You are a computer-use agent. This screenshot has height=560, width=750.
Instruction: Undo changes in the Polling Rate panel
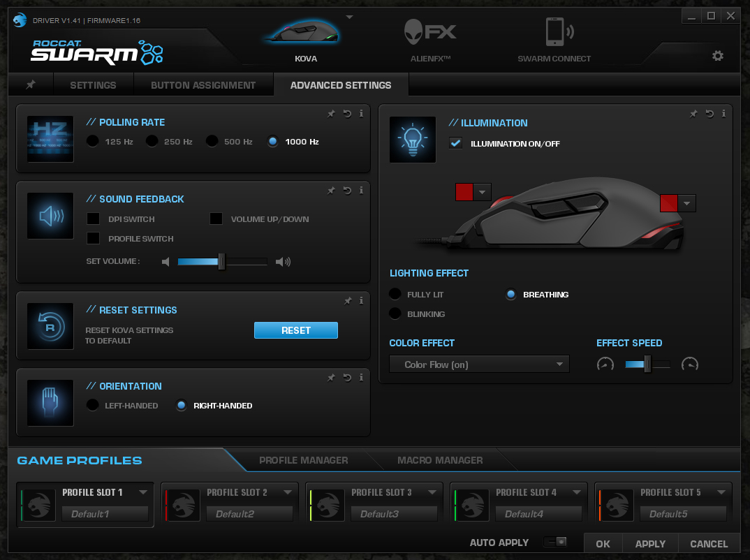(x=347, y=114)
